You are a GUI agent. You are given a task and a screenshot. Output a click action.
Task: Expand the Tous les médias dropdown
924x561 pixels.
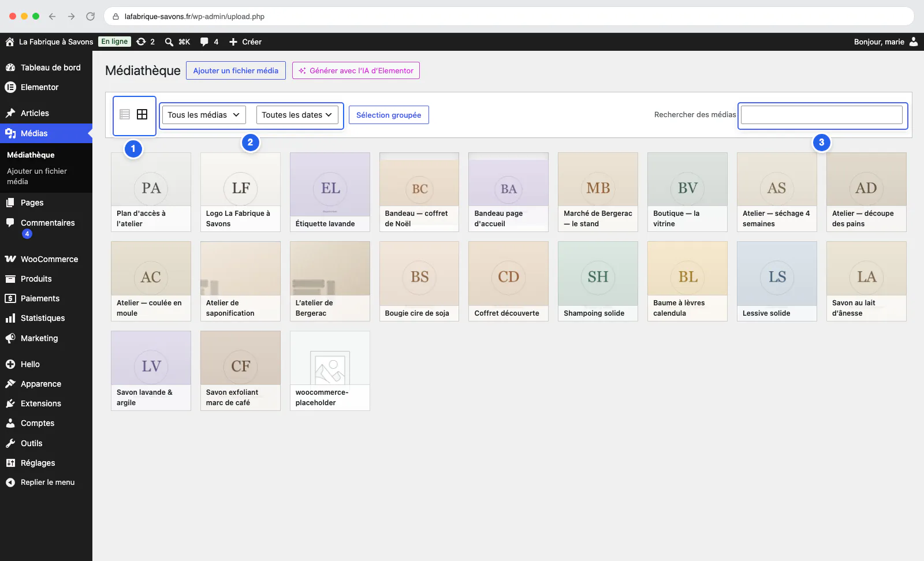pyautogui.click(x=204, y=115)
